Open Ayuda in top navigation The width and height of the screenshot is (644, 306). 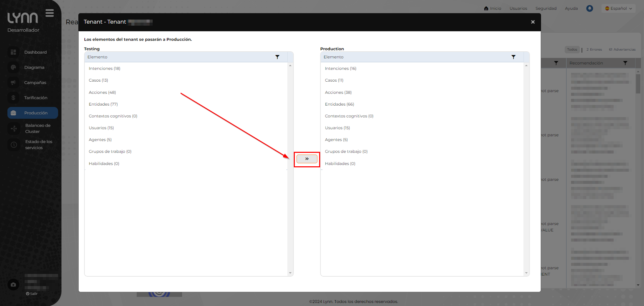(571, 8)
